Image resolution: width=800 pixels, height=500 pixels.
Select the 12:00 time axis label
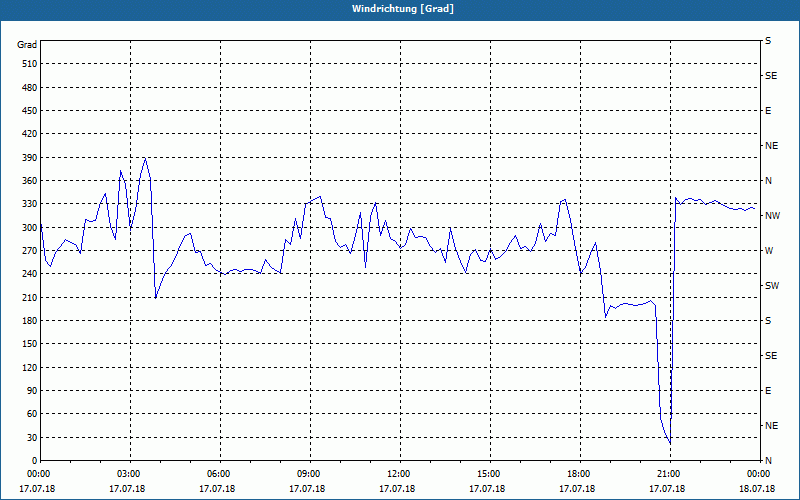[400, 474]
